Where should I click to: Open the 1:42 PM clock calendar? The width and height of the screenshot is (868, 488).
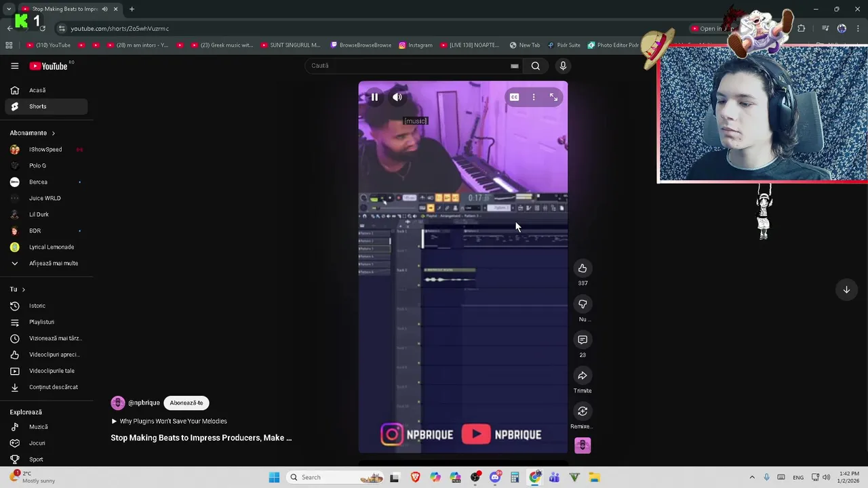pos(850,477)
